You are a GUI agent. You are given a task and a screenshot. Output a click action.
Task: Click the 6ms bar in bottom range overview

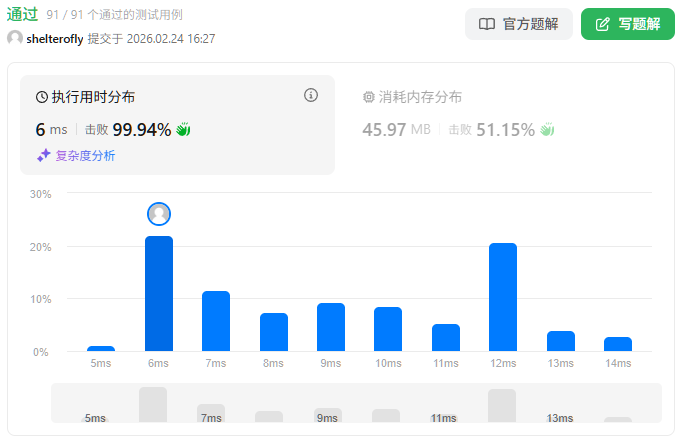[153, 404]
